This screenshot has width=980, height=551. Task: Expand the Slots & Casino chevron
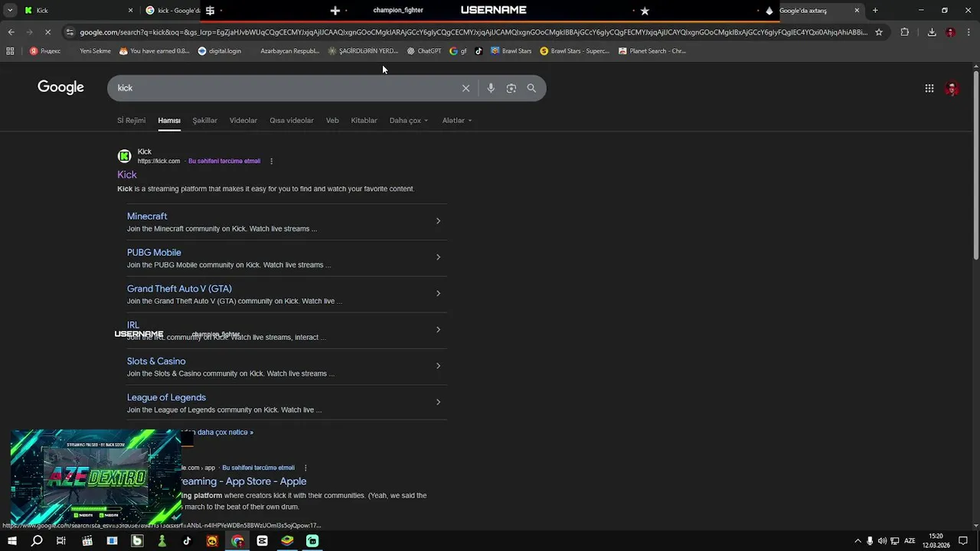[438, 366]
